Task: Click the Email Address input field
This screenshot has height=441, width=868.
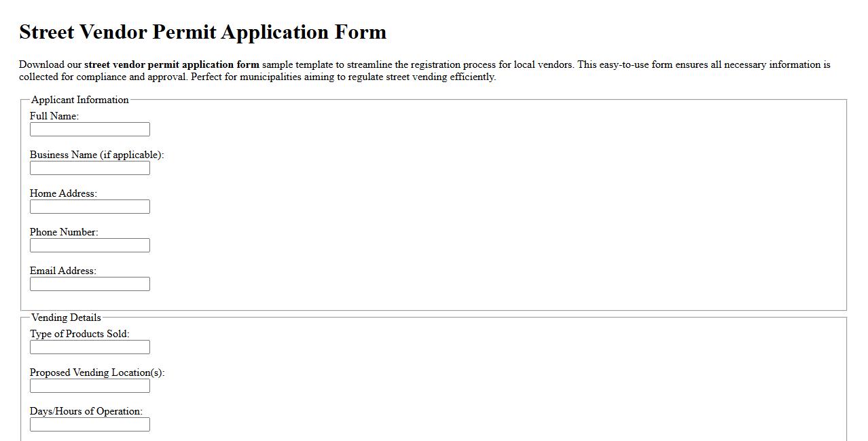Action: click(x=89, y=284)
